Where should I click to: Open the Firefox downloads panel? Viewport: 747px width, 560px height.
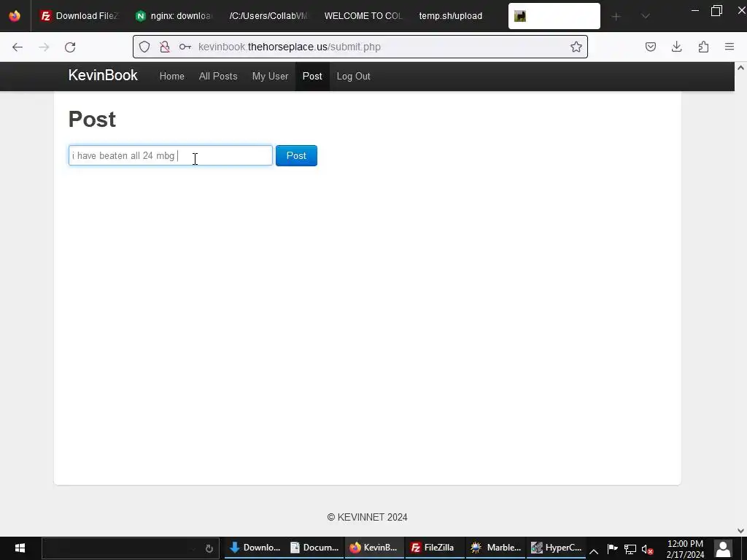[676, 47]
